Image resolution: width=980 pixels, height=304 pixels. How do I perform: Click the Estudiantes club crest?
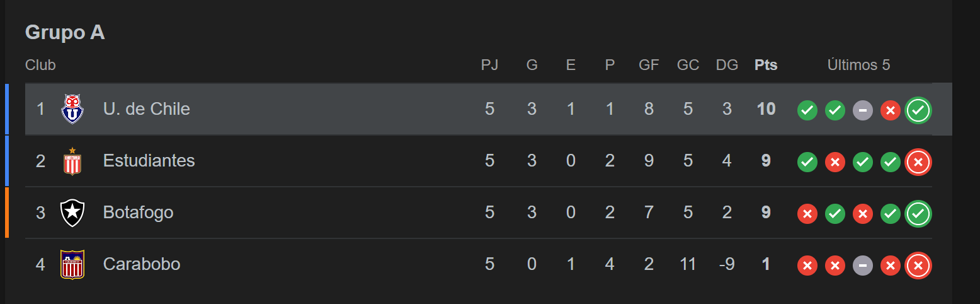coord(72,161)
